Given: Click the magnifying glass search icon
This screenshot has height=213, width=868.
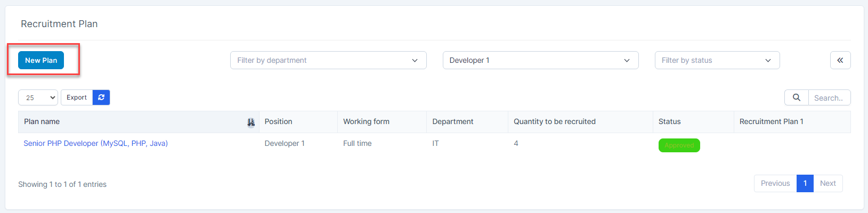Looking at the screenshot, I should (796, 97).
